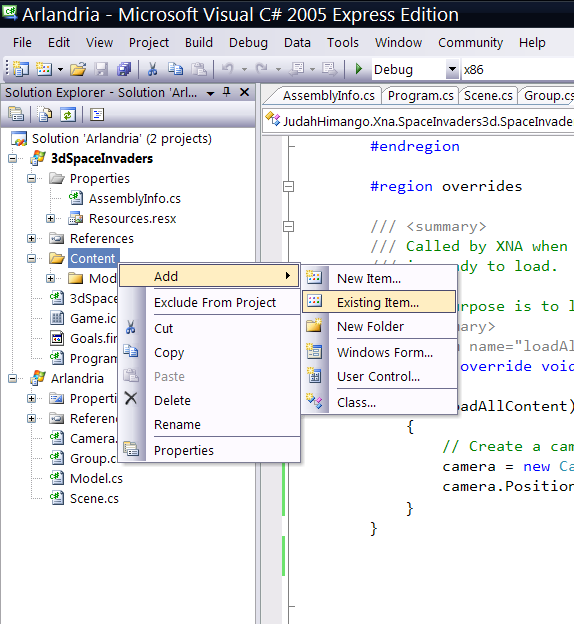Click the Undo toolbar icon
Viewport: 574px width, 624px height.
pos(228,69)
